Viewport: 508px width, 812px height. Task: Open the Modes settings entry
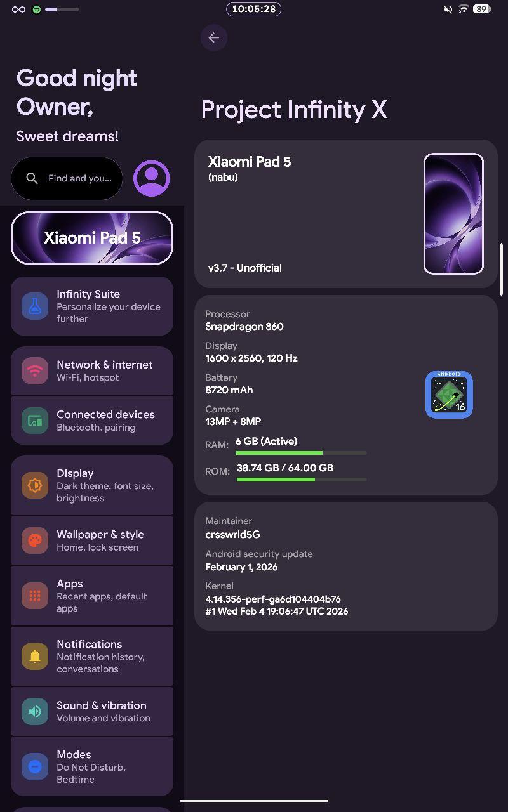click(x=92, y=766)
